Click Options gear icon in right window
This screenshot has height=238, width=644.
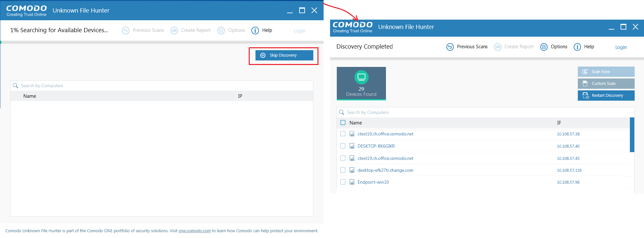tap(544, 47)
